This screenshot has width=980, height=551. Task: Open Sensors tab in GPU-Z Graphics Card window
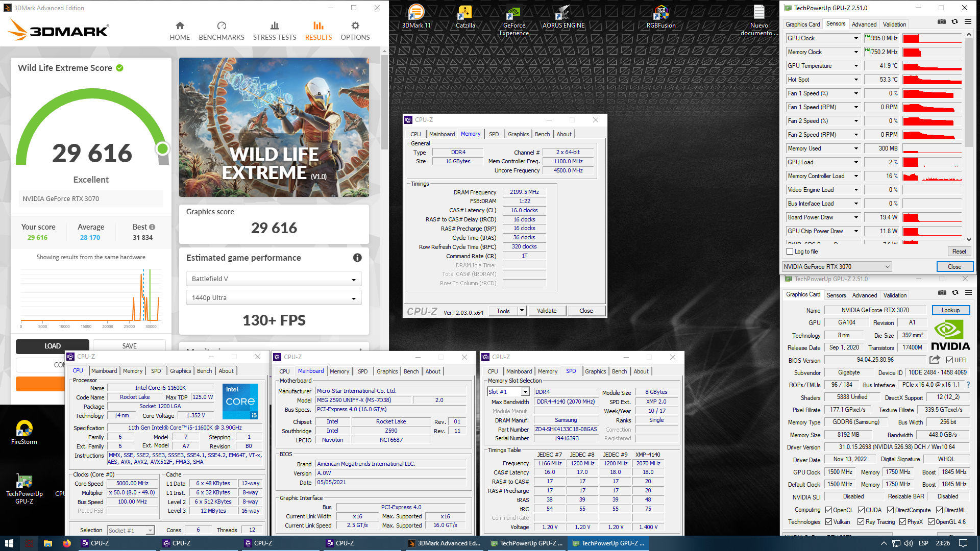click(x=836, y=295)
